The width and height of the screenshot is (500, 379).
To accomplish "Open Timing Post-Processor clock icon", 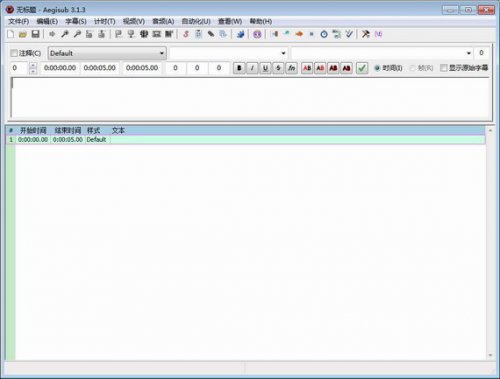I will click(324, 34).
